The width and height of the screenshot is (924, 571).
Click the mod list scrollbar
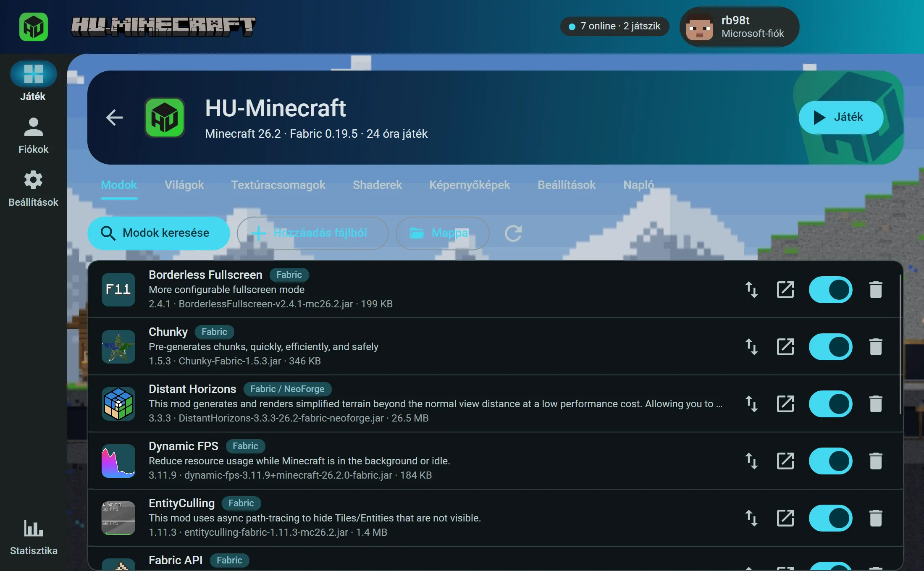900,344
